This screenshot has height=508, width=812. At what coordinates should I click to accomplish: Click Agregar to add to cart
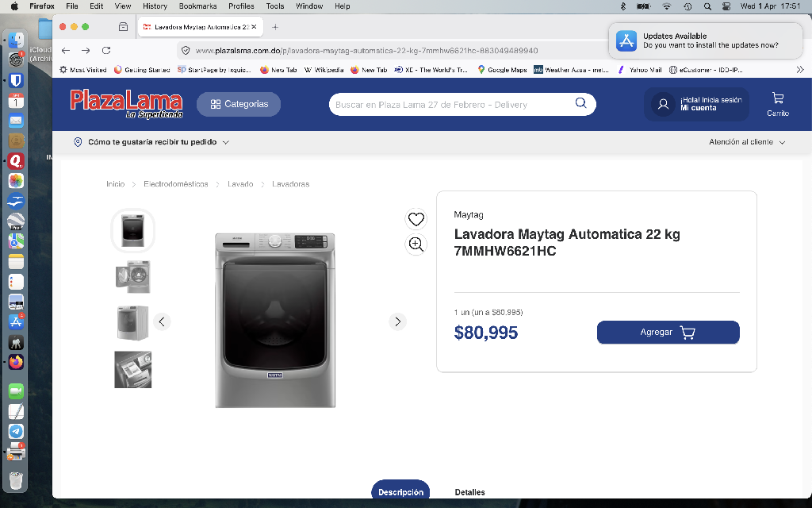click(x=668, y=333)
